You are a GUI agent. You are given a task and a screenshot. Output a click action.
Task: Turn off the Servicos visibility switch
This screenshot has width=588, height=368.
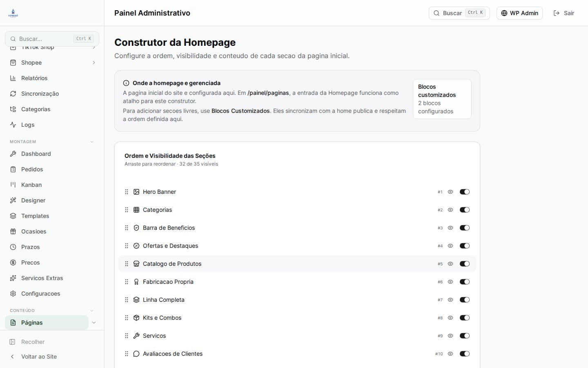tap(465, 336)
